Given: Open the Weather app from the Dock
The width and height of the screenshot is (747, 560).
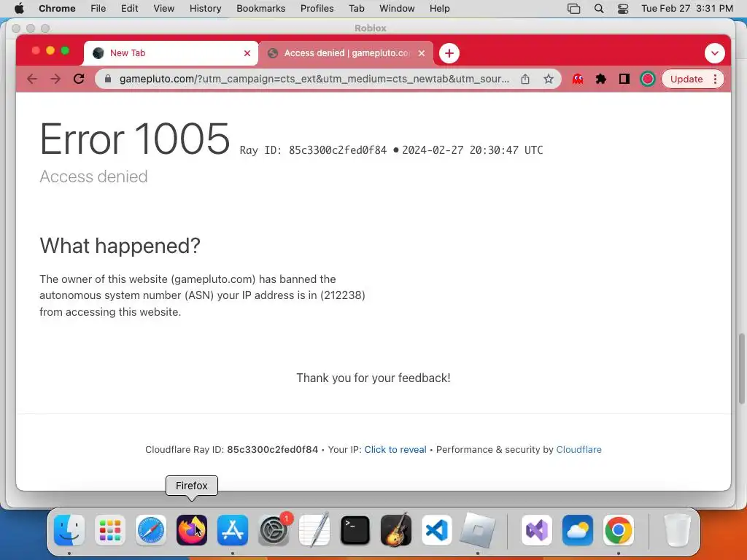Looking at the screenshot, I should [578, 530].
